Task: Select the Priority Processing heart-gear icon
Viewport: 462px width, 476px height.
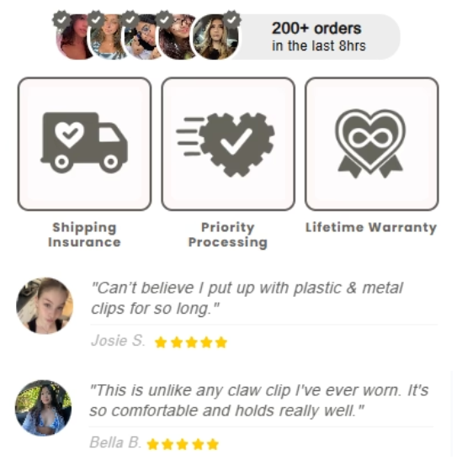Action: point(226,144)
